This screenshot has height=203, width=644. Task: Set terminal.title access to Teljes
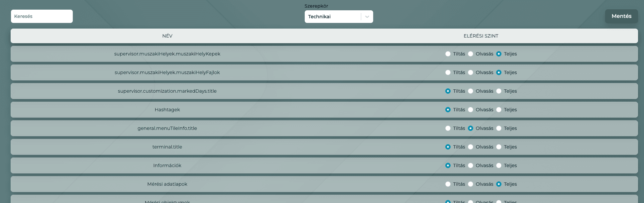499,147
